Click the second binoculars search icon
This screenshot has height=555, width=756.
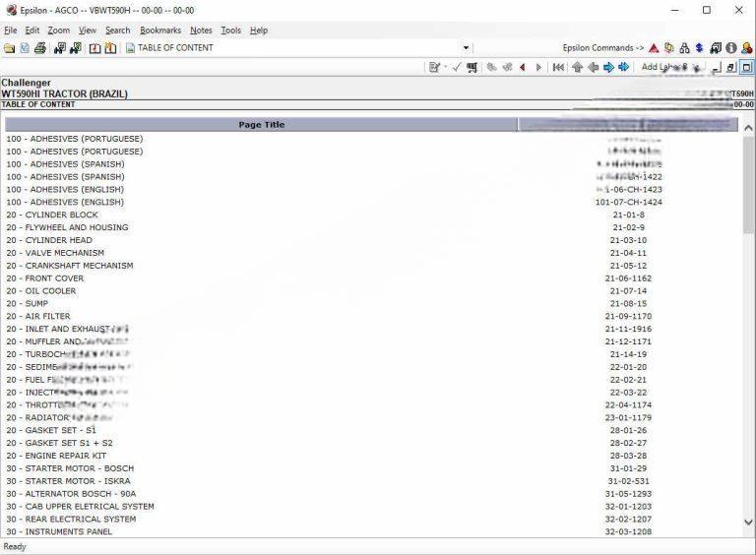coord(76,48)
